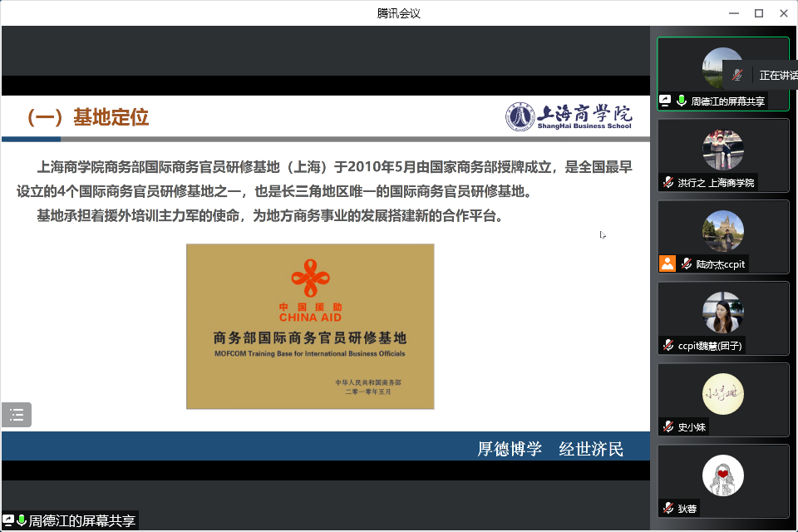Click the name label 陆亦杰ccpit
The image size is (798, 532).
721,264
